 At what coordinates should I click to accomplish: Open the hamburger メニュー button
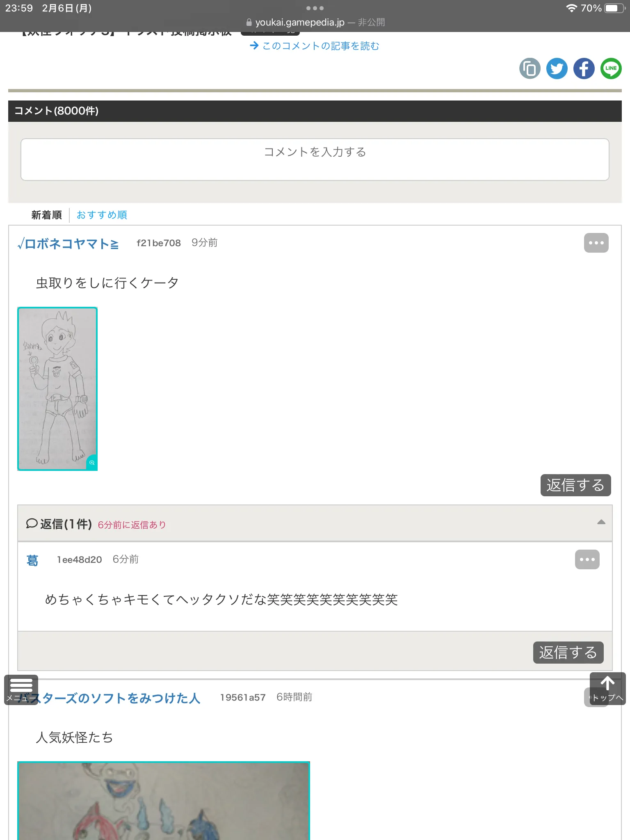21,690
